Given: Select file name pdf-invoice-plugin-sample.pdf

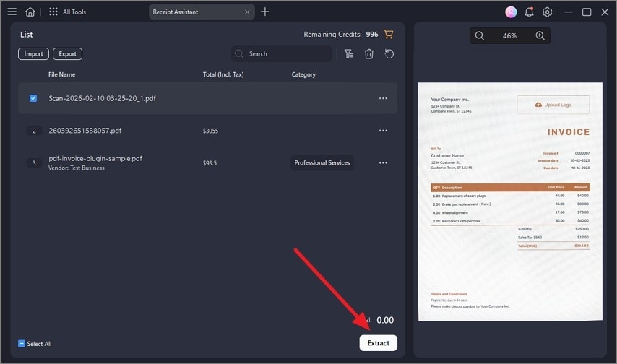Looking at the screenshot, I should [95, 159].
